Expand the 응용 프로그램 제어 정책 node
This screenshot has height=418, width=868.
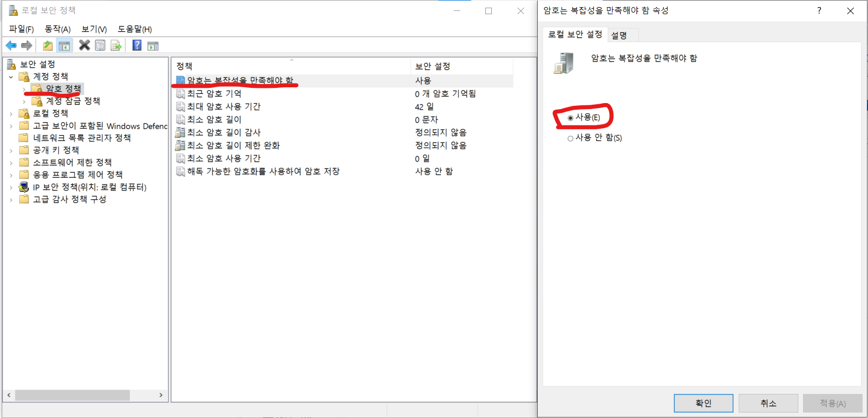click(x=11, y=175)
